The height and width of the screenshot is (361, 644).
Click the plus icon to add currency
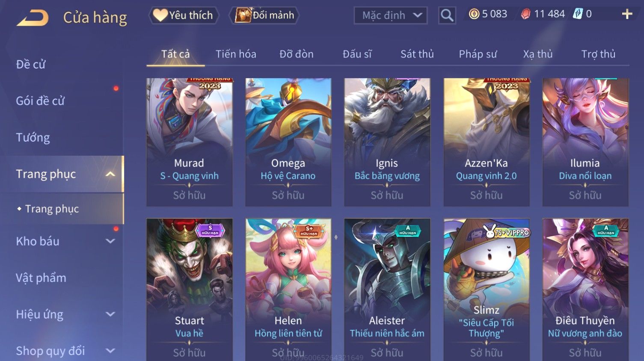tap(627, 14)
